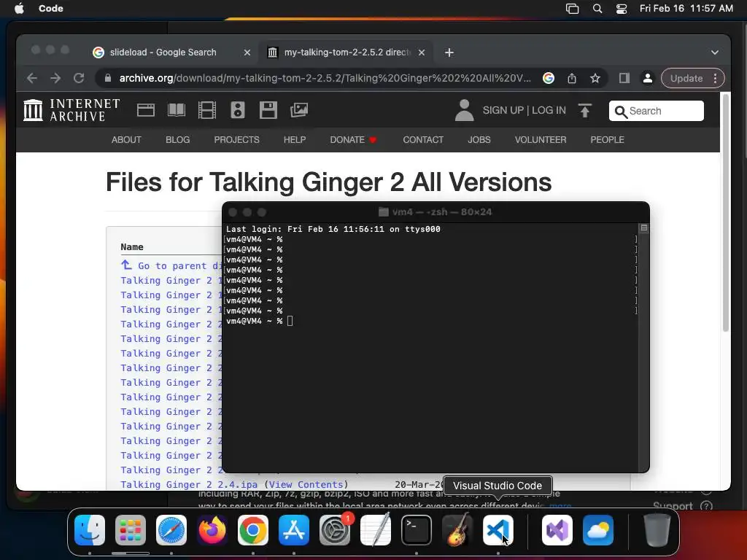Expand the Chrome tab search chevron

(715, 52)
